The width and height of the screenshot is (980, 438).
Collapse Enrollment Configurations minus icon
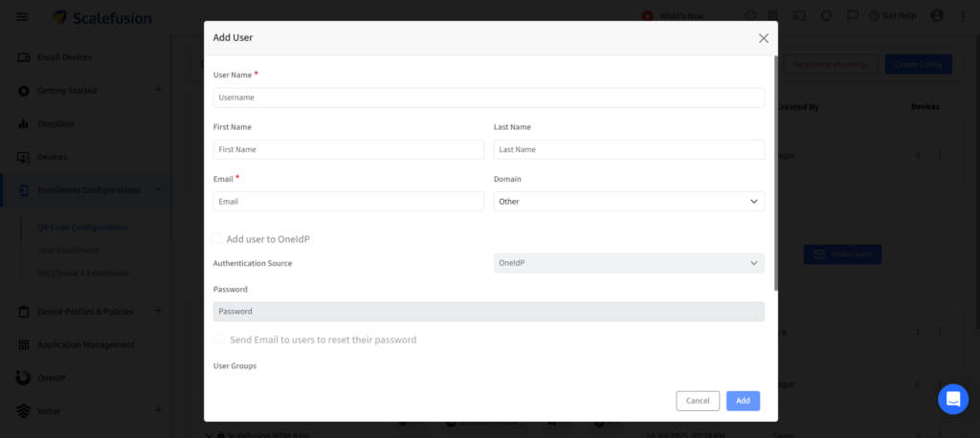pos(158,189)
